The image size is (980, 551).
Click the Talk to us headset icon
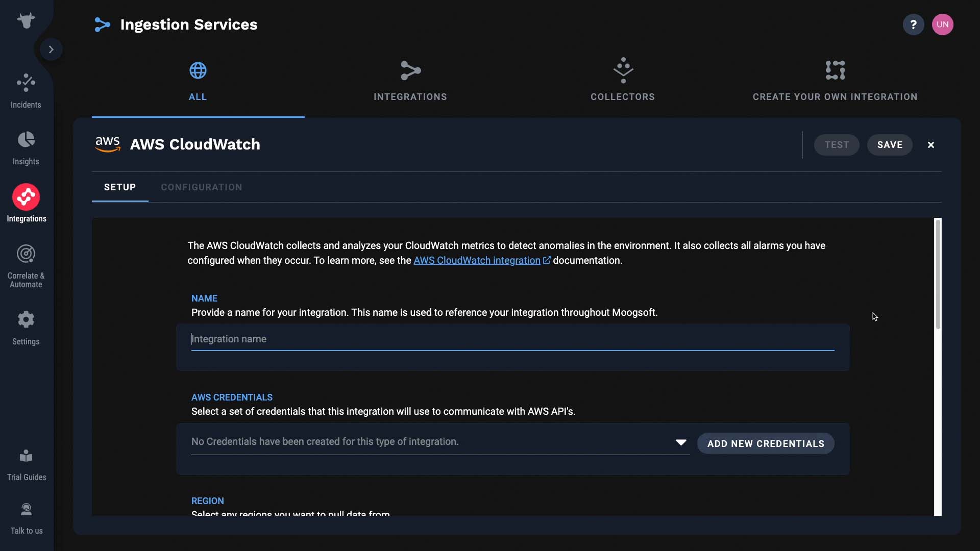pyautogui.click(x=26, y=510)
